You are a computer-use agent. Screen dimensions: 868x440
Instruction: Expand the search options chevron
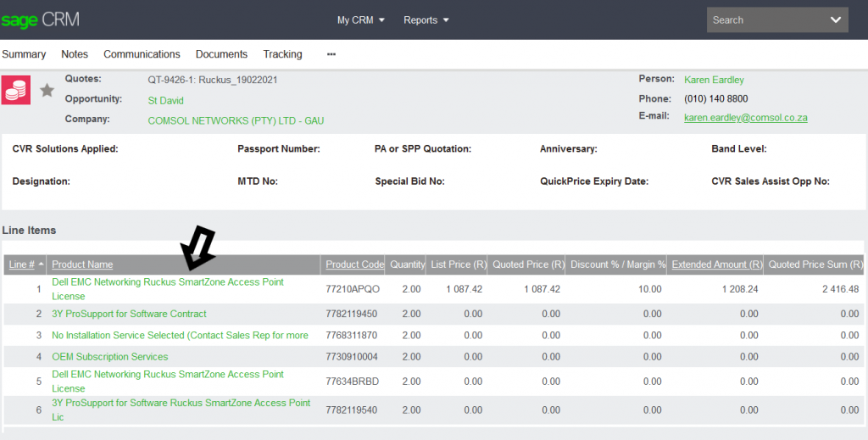(x=836, y=19)
